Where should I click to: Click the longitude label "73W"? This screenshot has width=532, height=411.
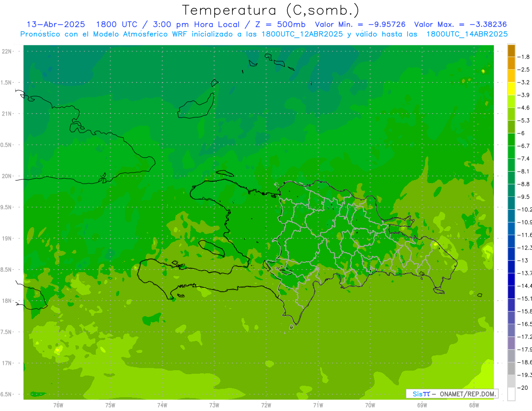pyautogui.click(x=214, y=405)
